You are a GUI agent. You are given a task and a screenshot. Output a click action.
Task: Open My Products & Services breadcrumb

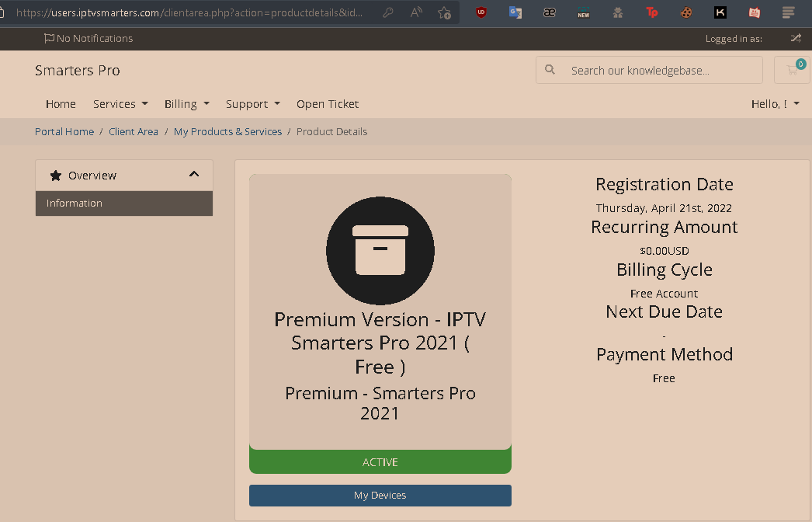pos(228,132)
